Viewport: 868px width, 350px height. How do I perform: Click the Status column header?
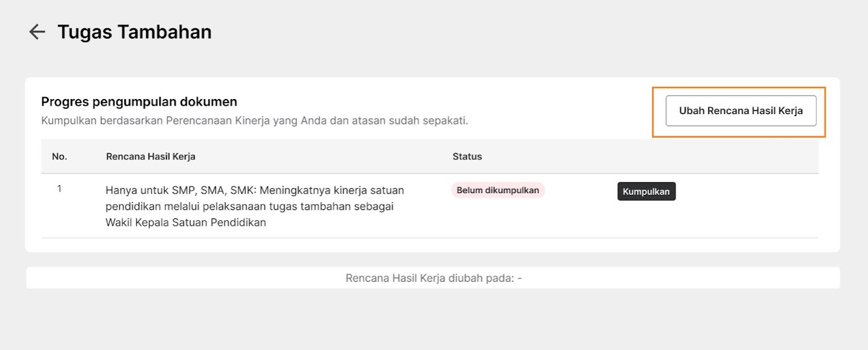(467, 156)
